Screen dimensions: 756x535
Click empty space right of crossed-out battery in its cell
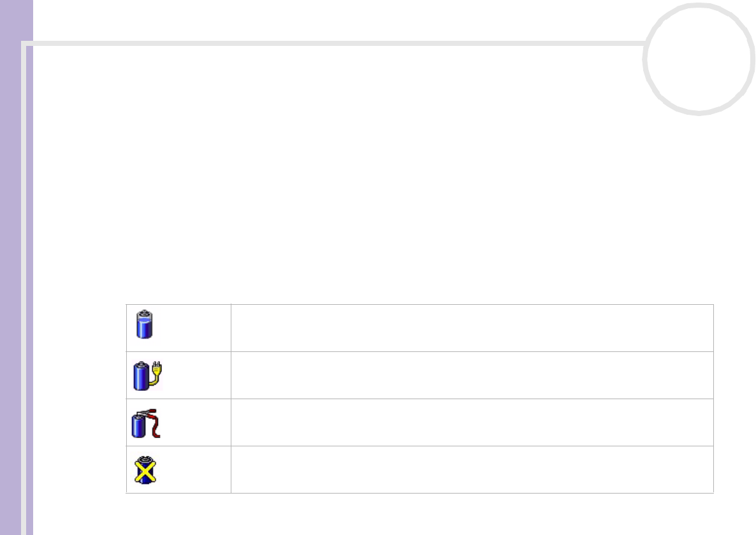coord(194,470)
